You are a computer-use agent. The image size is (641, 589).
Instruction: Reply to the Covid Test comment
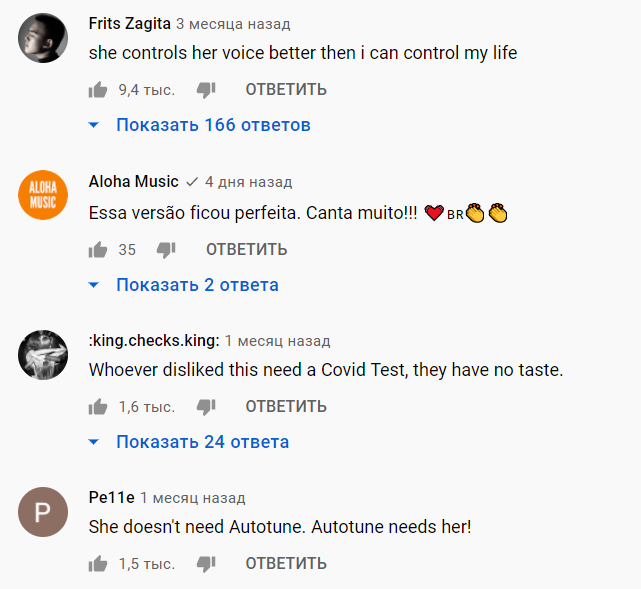pyautogui.click(x=286, y=407)
